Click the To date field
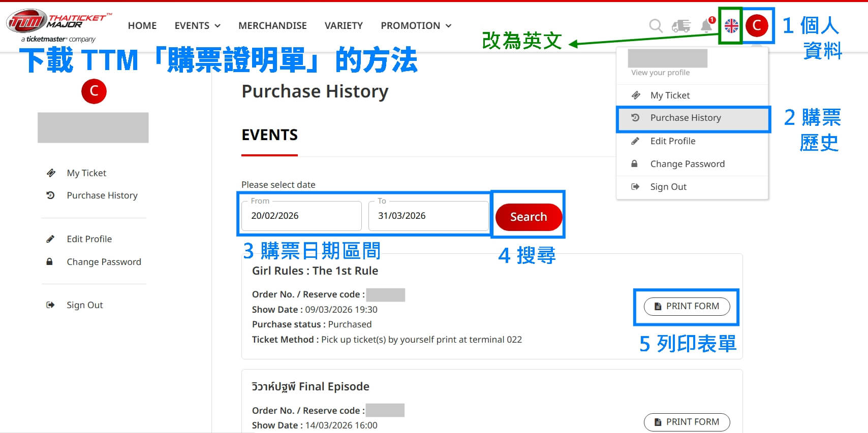868x433 pixels. [428, 216]
